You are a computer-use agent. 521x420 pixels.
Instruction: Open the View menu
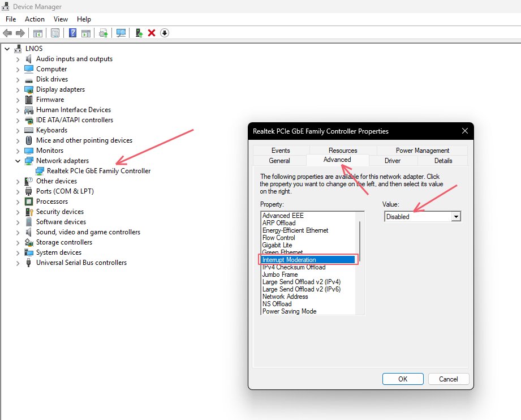coord(61,19)
